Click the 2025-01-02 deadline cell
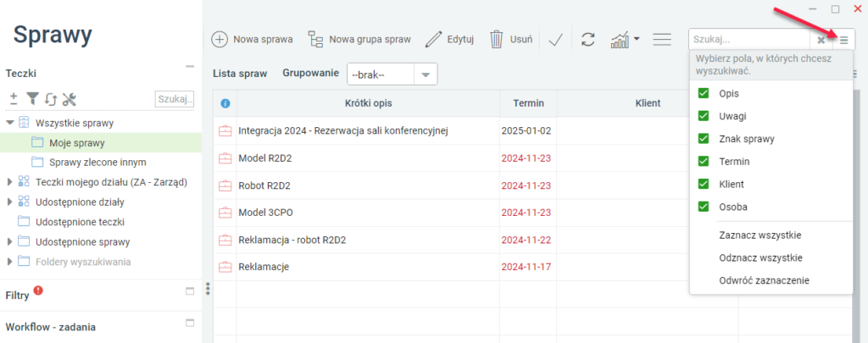The image size is (868, 343). pos(526,131)
